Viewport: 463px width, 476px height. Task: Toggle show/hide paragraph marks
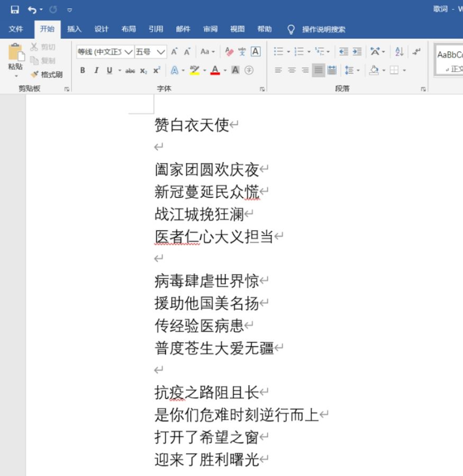tap(416, 52)
